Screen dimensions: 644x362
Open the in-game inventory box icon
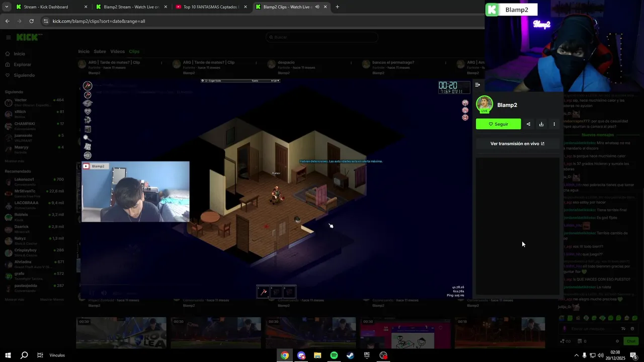click(x=88, y=103)
